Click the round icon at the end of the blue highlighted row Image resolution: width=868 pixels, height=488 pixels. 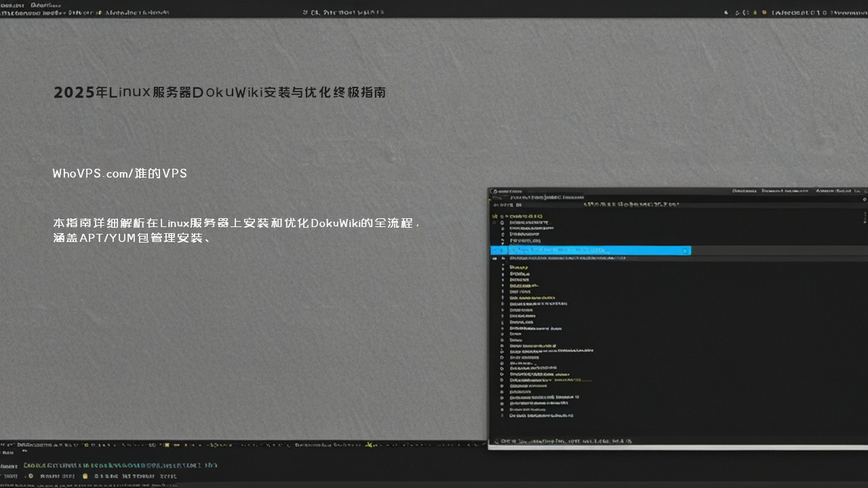(685, 251)
